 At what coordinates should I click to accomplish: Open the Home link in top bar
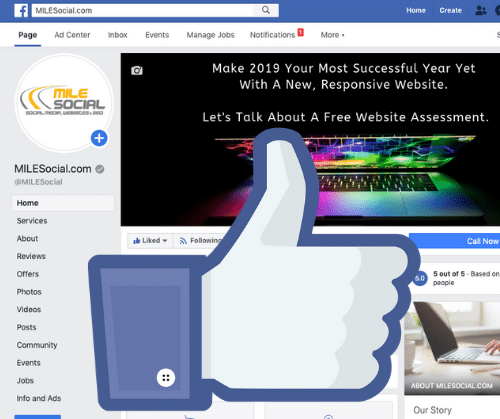point(416,10)
